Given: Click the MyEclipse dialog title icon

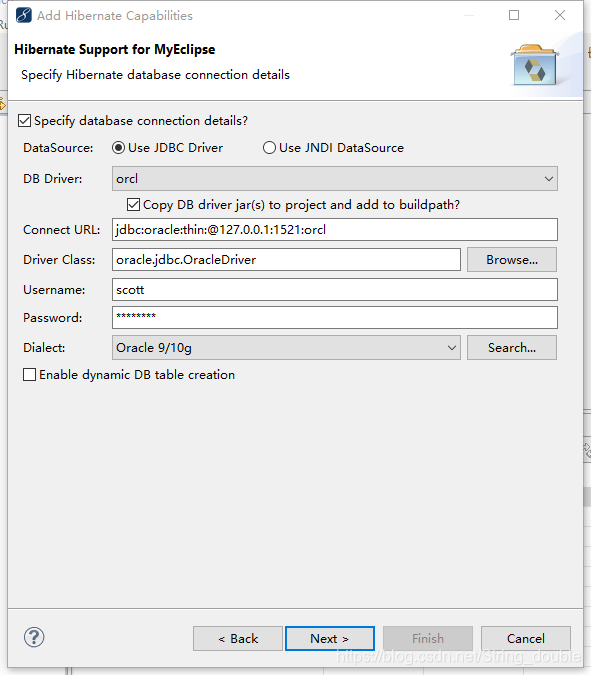Looking at the screenshot, I should [x=24, y=15].
